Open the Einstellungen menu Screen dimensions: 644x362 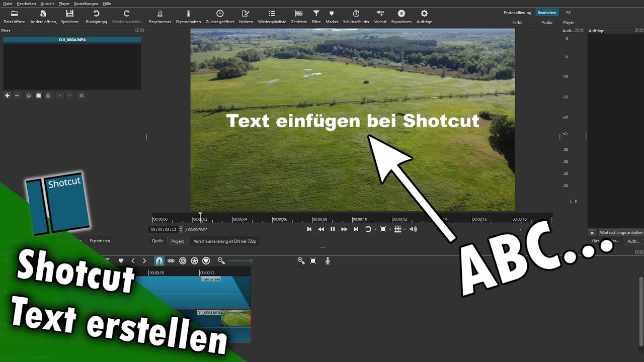(86, 4)
